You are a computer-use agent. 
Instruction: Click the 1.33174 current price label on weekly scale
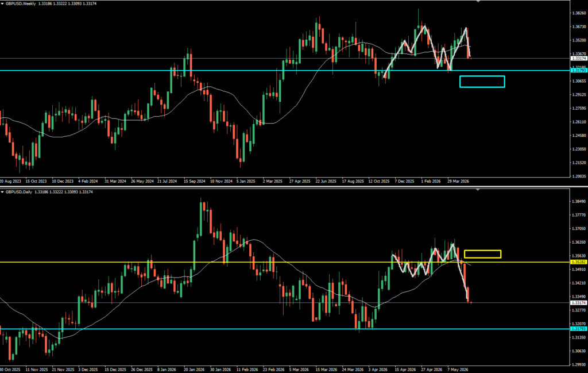(579, 59)
